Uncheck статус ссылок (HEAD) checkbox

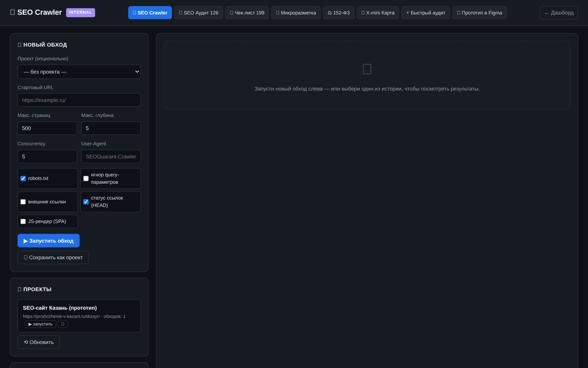pyautogui.click(x=86, y=202)
